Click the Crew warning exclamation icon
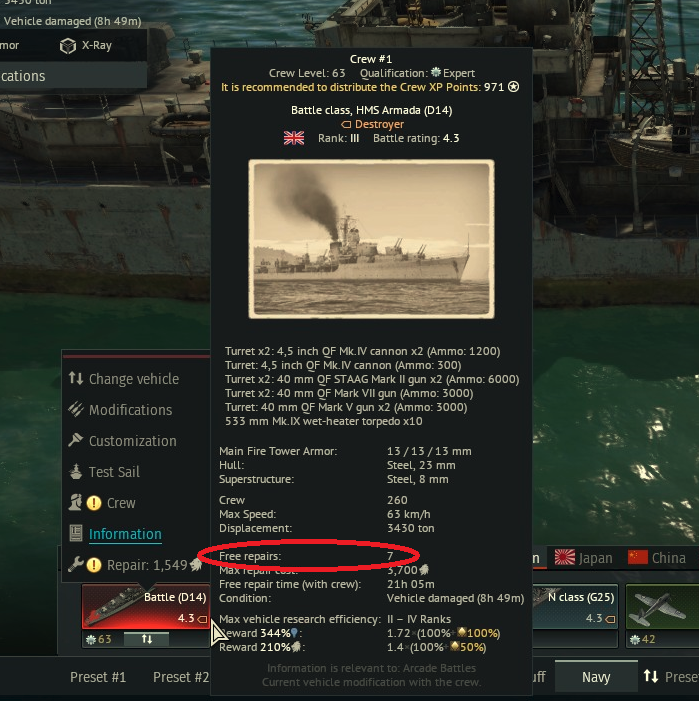The image size is (699, 701). (x=94, y=503)
